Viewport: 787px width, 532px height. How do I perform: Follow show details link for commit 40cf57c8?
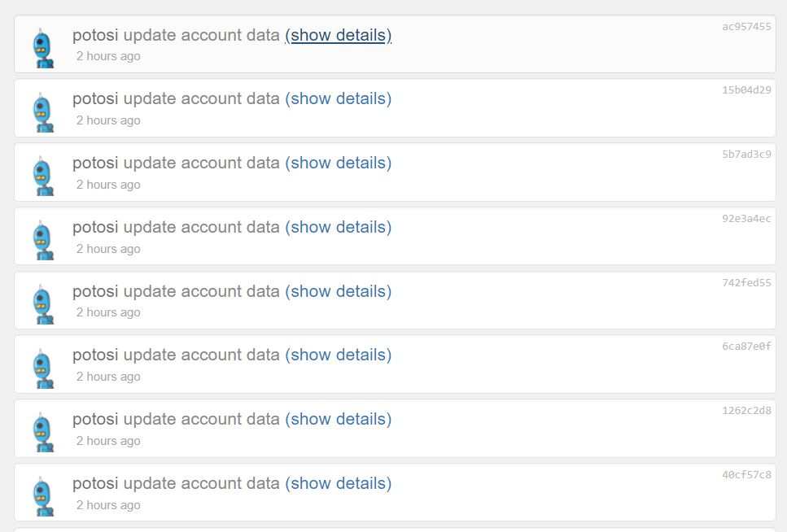coord(339,483)
